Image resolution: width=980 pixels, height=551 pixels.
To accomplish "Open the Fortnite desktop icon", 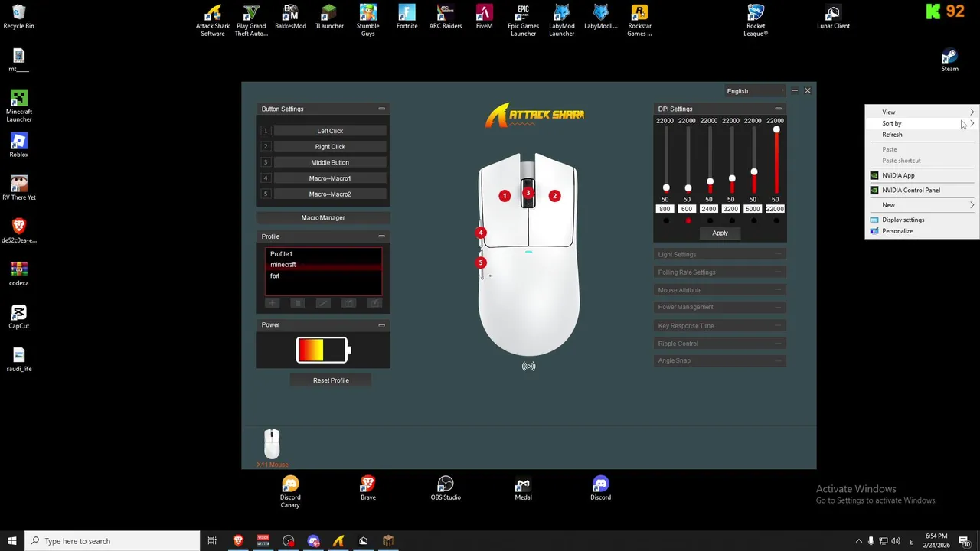I will tap(407, 18).
